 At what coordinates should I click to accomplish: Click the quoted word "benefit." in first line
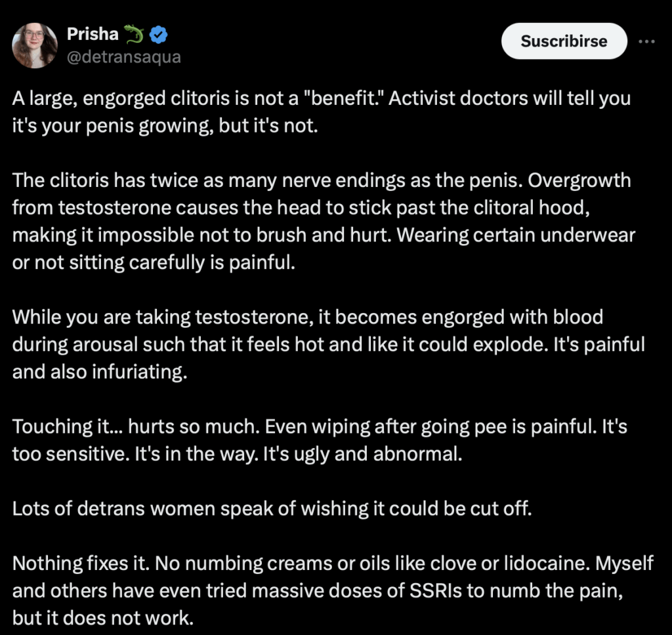point(343,98)
